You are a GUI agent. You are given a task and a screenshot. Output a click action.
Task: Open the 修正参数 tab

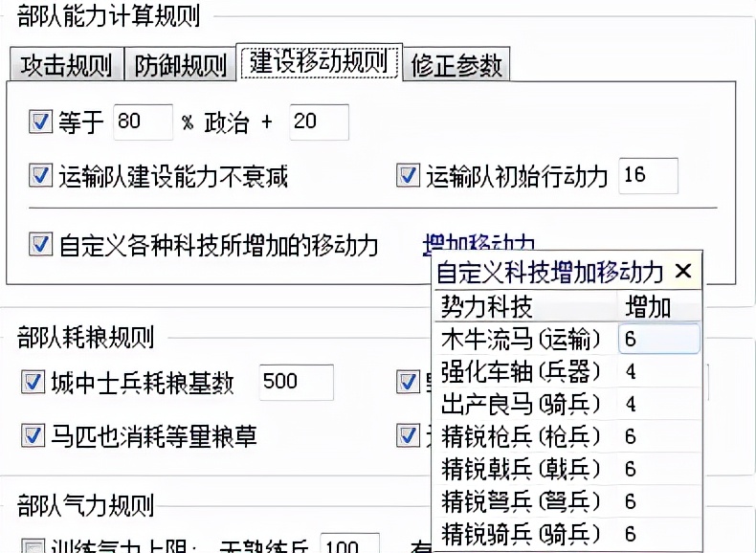(x=456, y=65)
